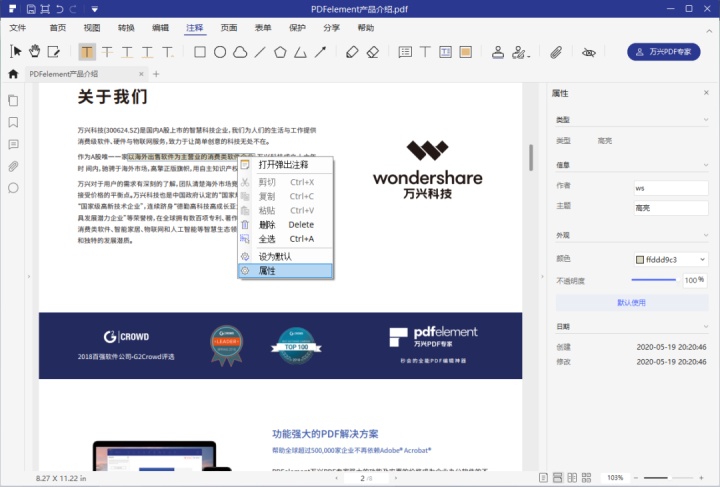Add a new document tab
This screenshot has width=720, height=487.
pos(156,74)
